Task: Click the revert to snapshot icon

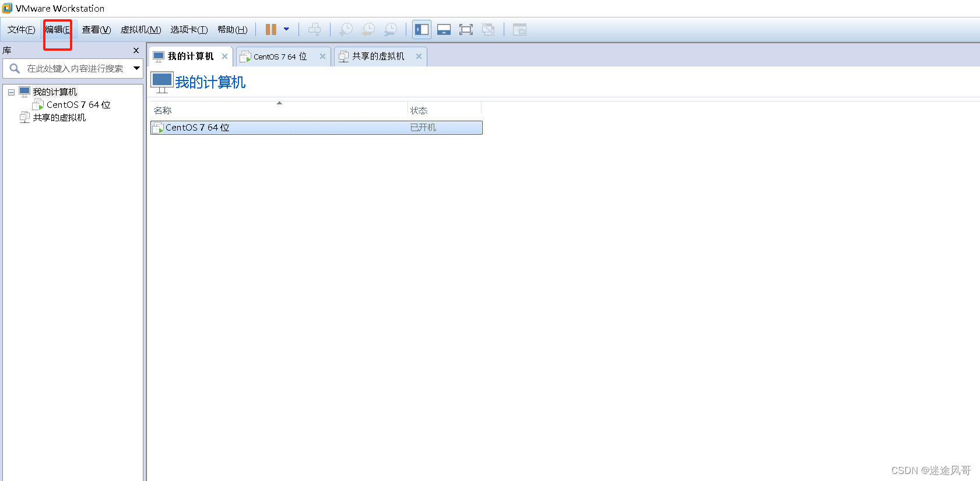Action: tap(368, 29)
